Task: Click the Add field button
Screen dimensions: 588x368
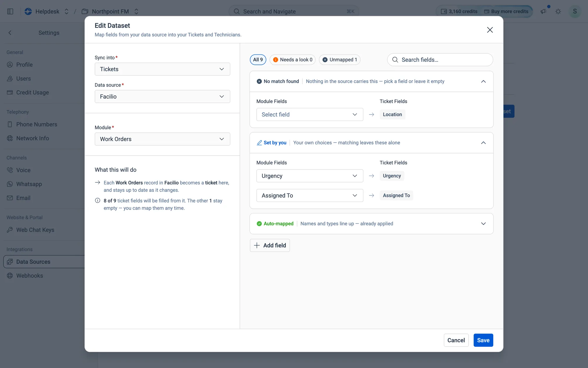Action: (270, 246)
